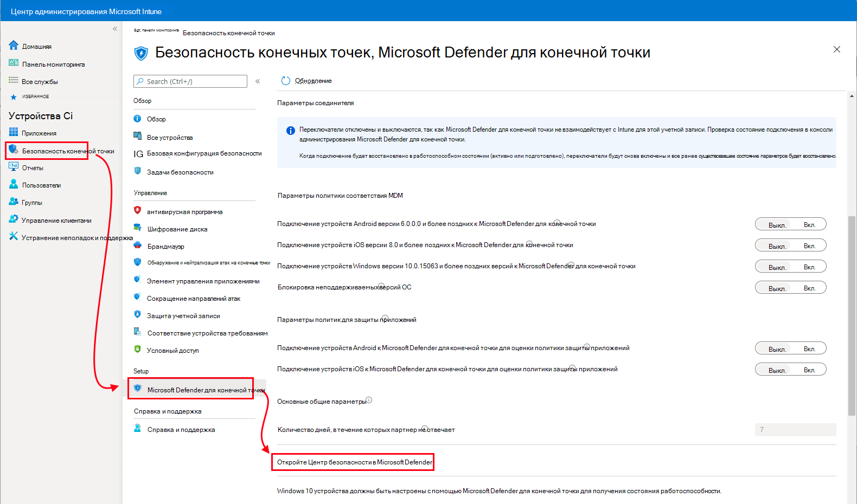Click the Defender shield icon beside page title

pyautogui.click(x=141, y=53)
